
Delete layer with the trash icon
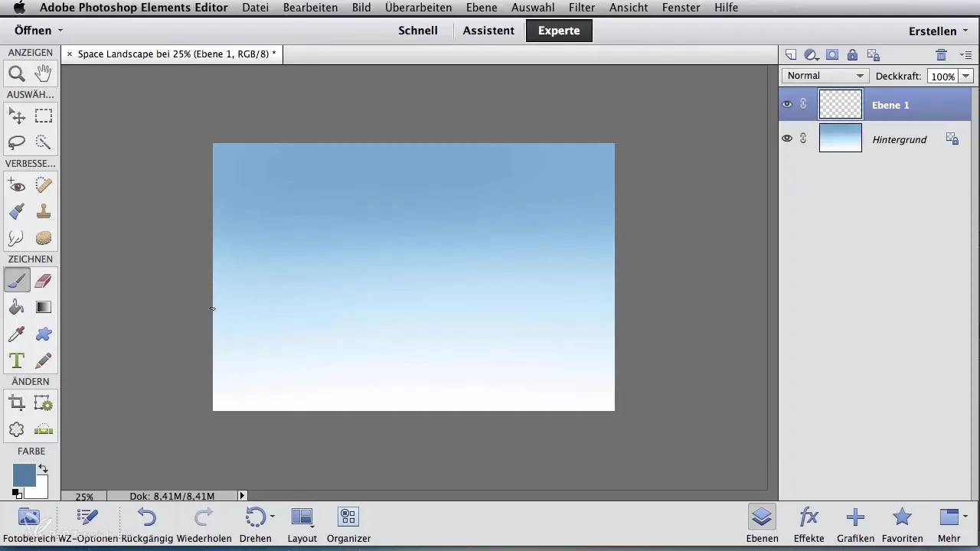click(x=941, y=54)
